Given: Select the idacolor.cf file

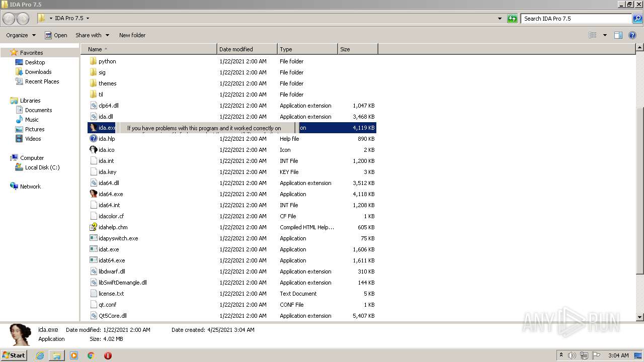Looking at the screenshot, I should (x=111, y=216).
